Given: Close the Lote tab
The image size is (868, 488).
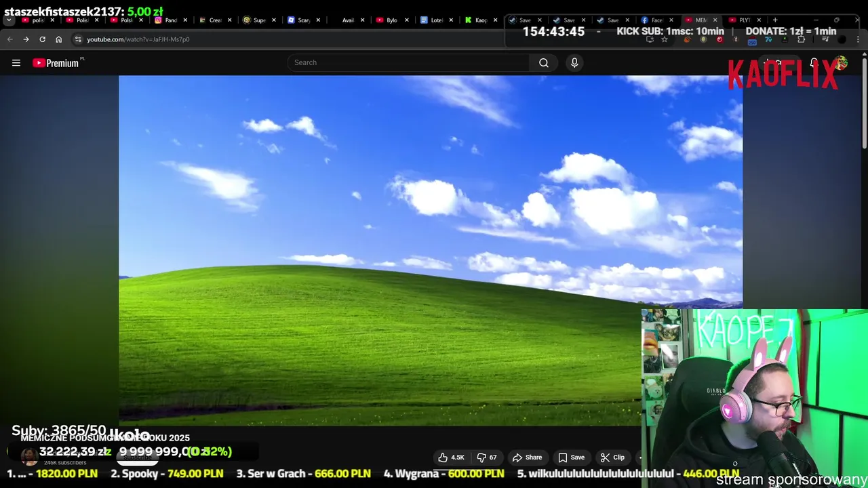Looking at the screenshot, I should [x=451, y=20].
